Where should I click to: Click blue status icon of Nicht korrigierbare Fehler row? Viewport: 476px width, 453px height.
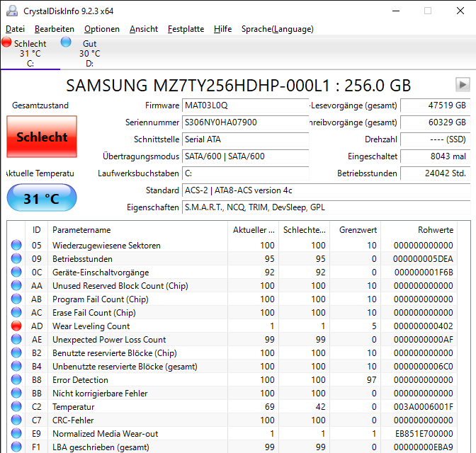16,394
